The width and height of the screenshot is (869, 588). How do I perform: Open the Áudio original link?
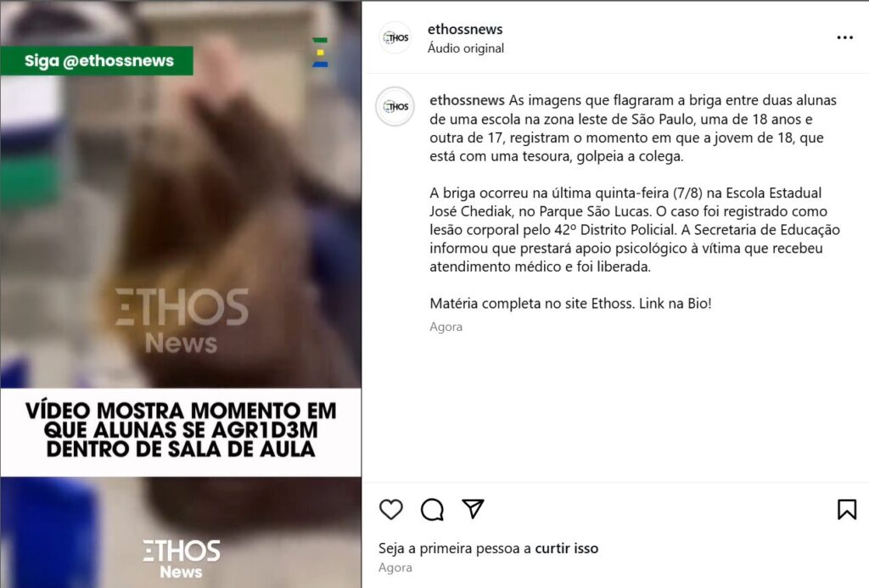[466, 48]
